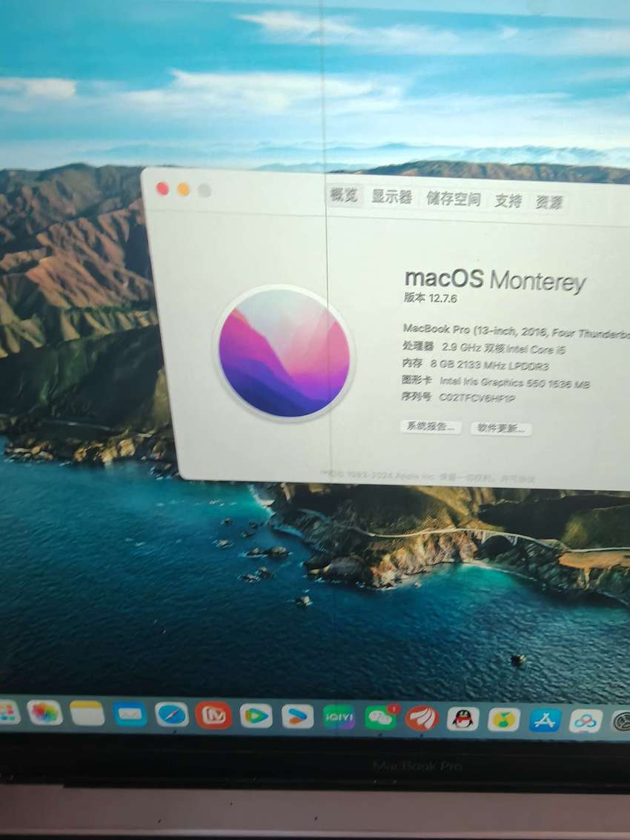Open Tencent Video in the dock
Screen dimensions: 630x840
pyautogui.click(x=256, y=715)
